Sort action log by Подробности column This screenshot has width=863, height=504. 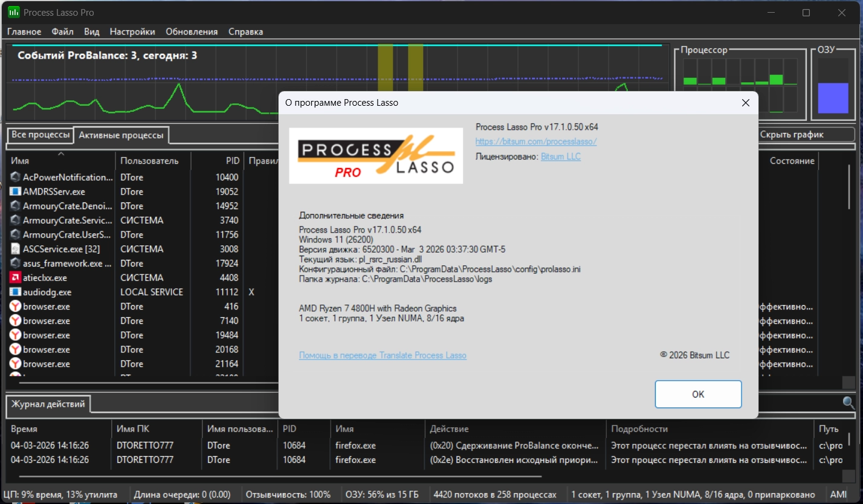tap(710, 428)
